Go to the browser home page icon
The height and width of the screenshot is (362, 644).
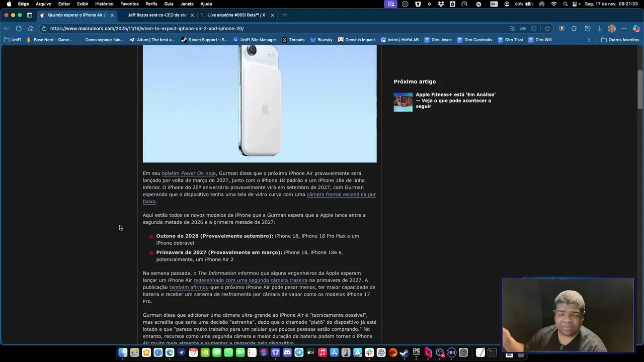pos(31,29)
